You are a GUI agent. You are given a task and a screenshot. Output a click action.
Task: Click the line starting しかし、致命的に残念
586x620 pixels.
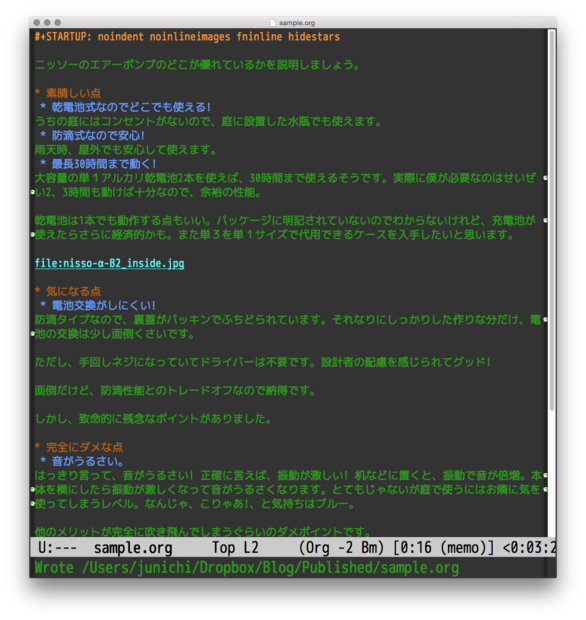(153, 419)
